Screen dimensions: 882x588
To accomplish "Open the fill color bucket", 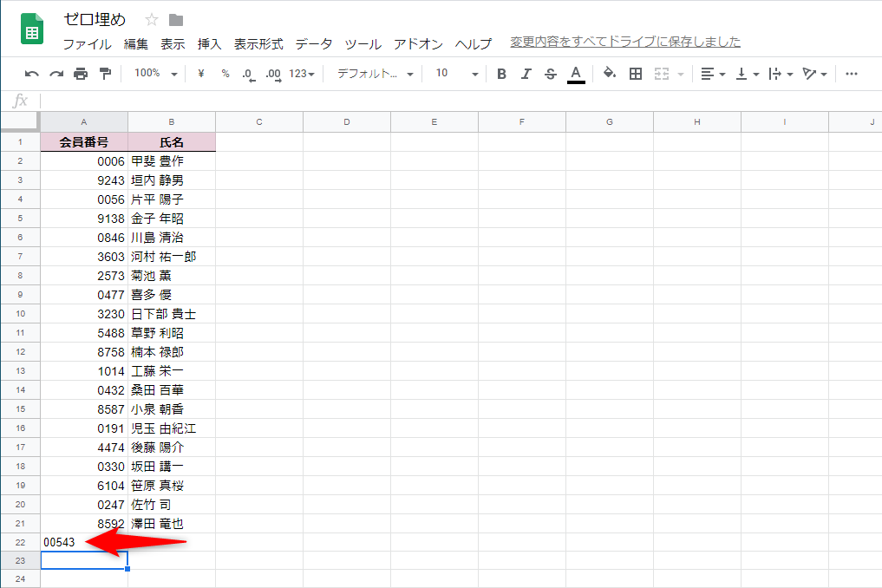I will click(x=609, y=73).
